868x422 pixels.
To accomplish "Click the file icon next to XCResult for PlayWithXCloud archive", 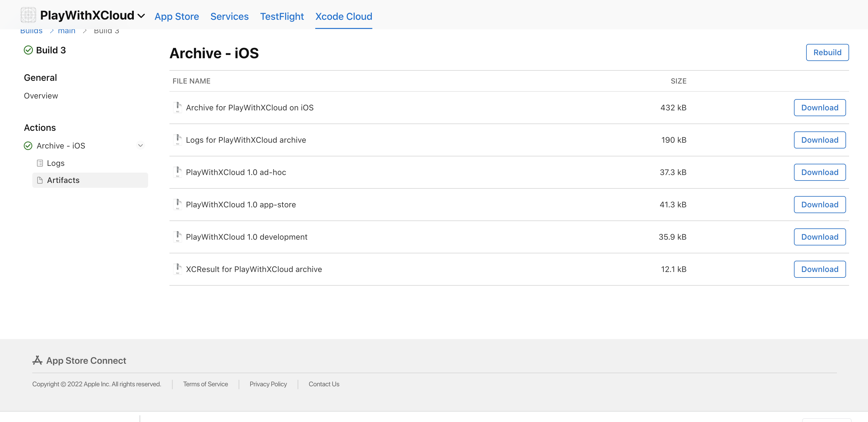I will (178, 269).
